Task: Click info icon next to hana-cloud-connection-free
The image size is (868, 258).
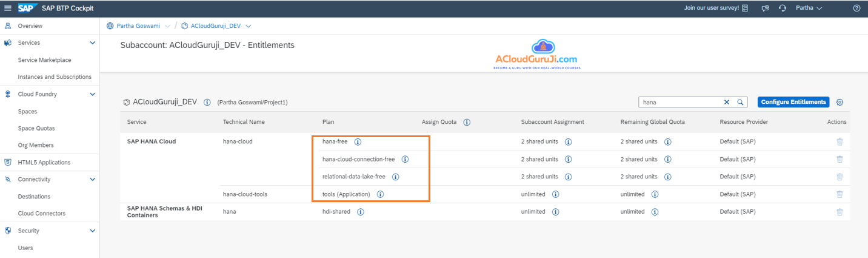Action: (405, 160)
